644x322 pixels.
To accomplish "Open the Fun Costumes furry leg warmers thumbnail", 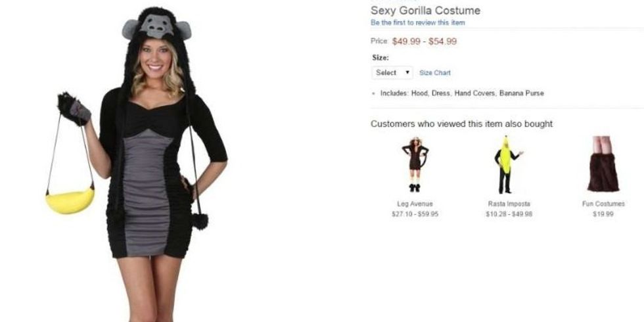I will tap(603, 164).
